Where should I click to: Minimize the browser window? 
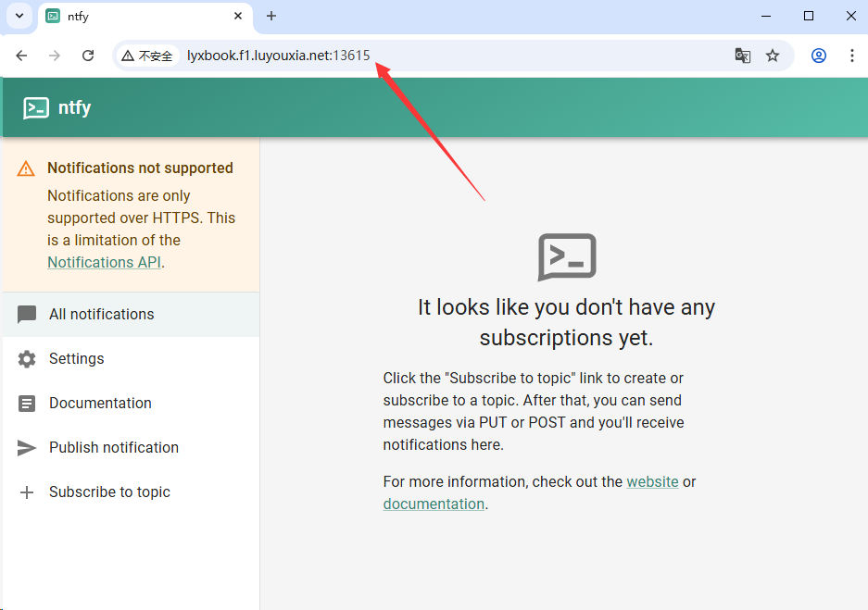tap(766, 16)
